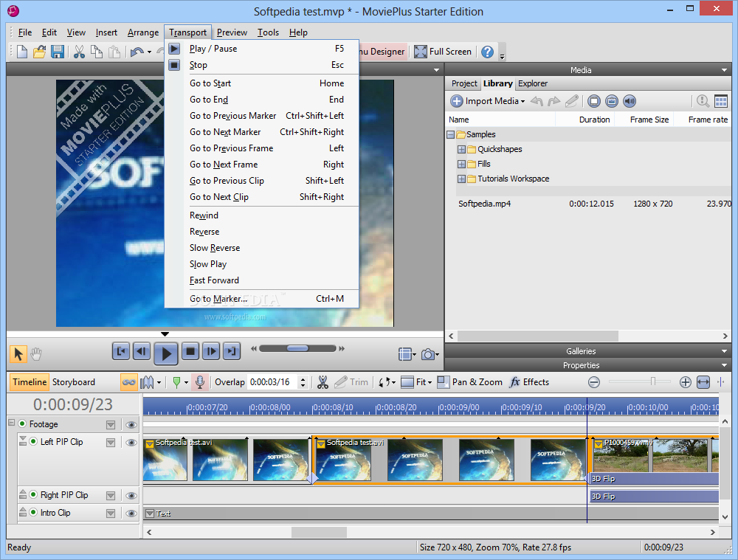Viewport: 738px width, 560px height.
Task: Click the zoom to fit all icon
Action: pos(703,382)
